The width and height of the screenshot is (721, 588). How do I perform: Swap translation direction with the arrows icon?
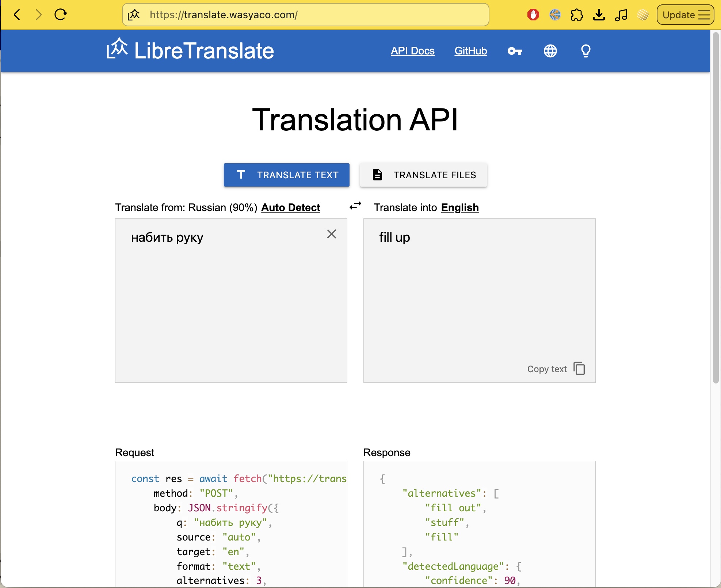pos(355,206)
